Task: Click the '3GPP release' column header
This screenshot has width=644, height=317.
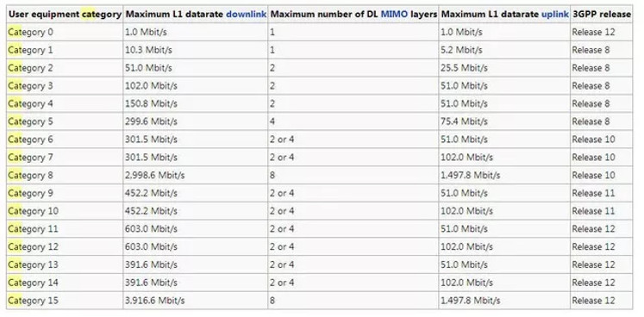Action: pos(601,15)
